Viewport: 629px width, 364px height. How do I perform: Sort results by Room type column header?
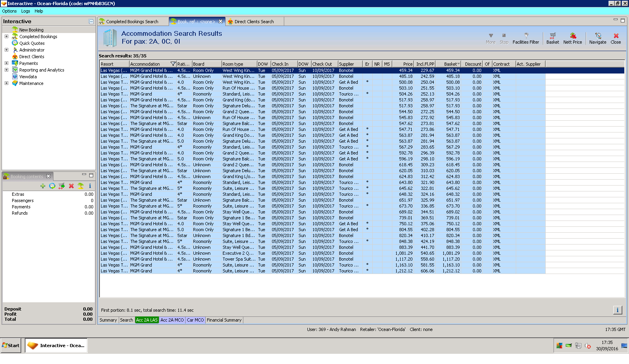(x=239, y=64)
